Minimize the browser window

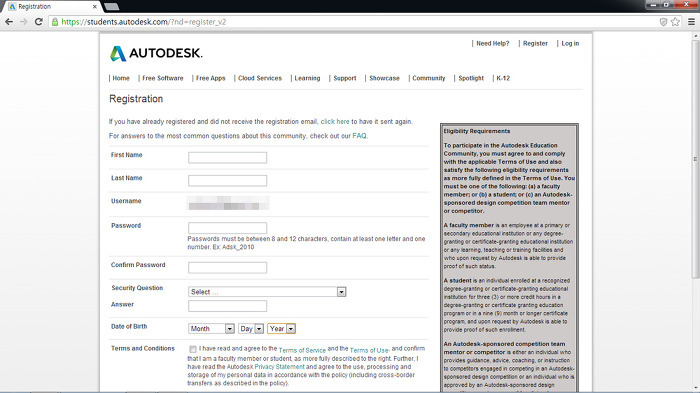[654, 4]
